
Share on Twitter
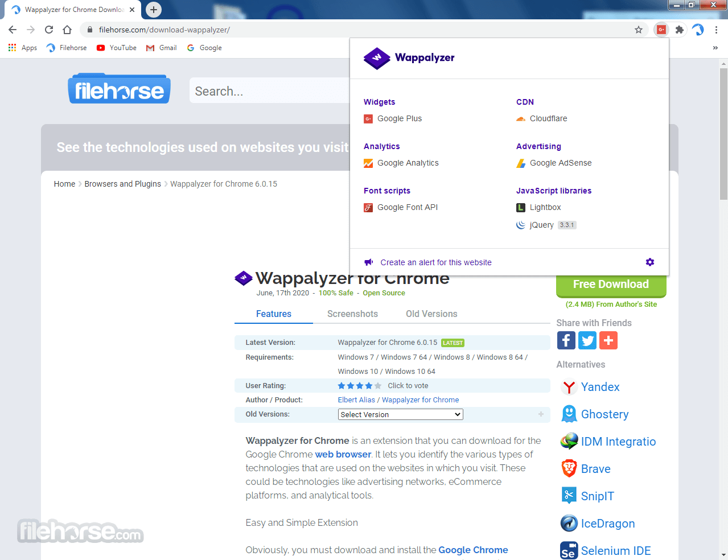(x=587, y=340)
